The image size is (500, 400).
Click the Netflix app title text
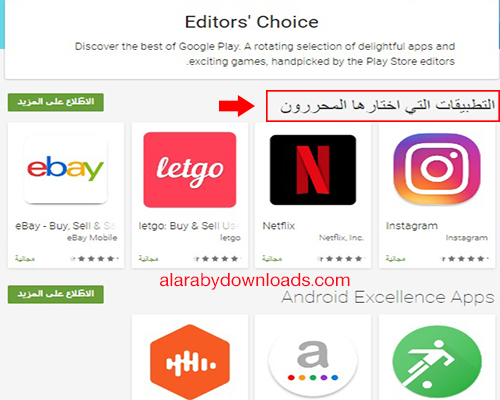coord(279,226)
